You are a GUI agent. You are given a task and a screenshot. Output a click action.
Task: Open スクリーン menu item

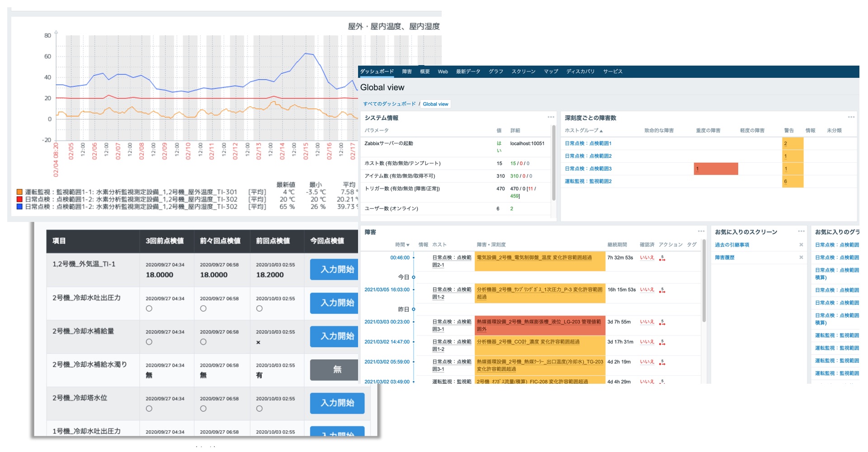tap(524, 71)
